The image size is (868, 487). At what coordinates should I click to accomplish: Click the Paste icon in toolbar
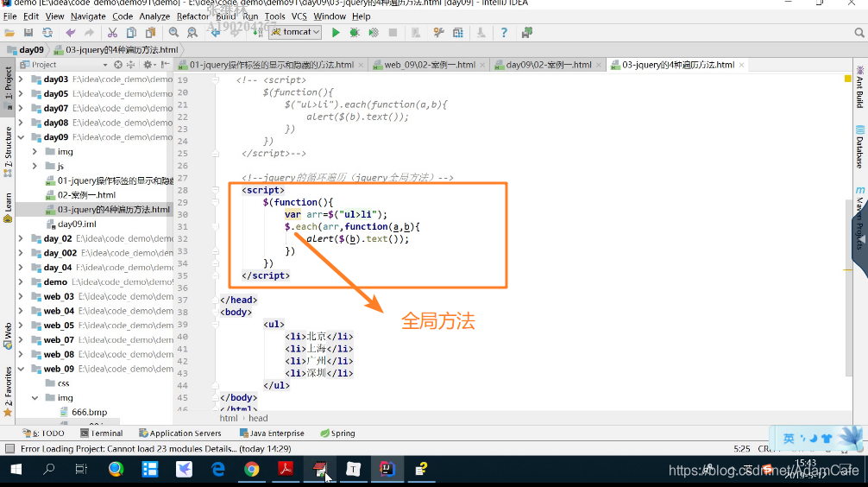tap(151, 33)
